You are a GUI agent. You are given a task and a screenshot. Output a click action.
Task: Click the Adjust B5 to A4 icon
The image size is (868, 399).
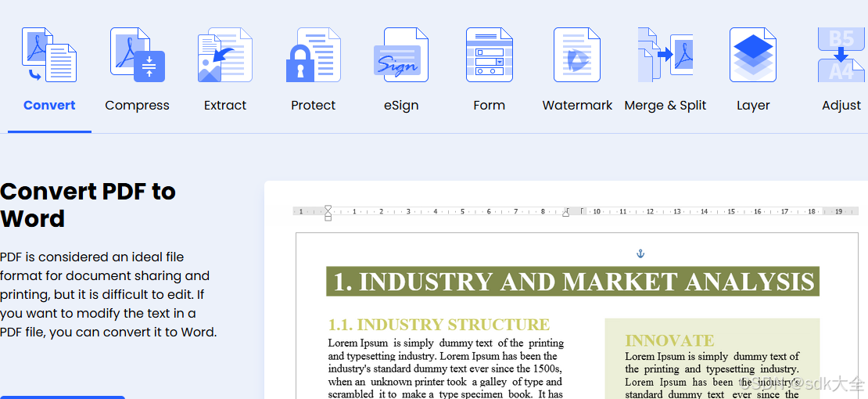point(841,55)
